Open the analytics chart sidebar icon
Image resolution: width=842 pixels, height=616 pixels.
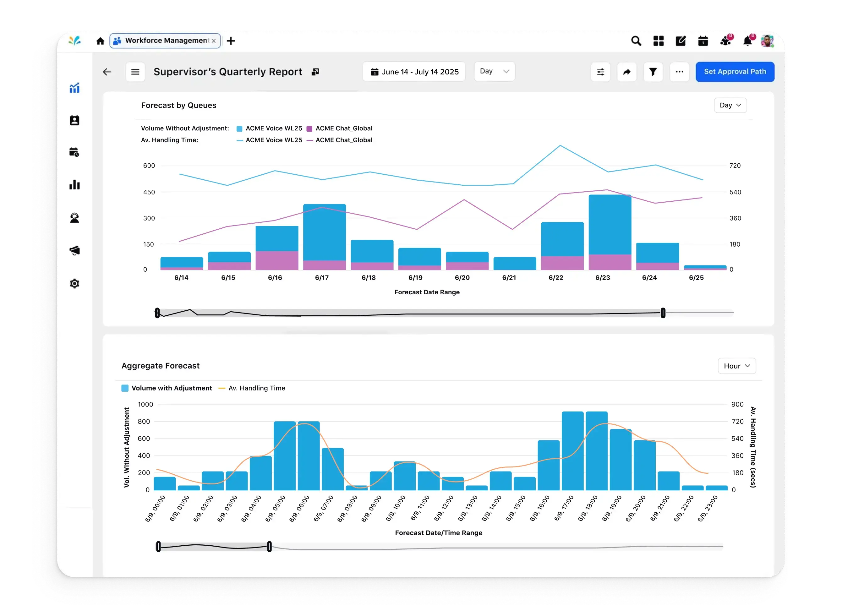coord(74,88)
